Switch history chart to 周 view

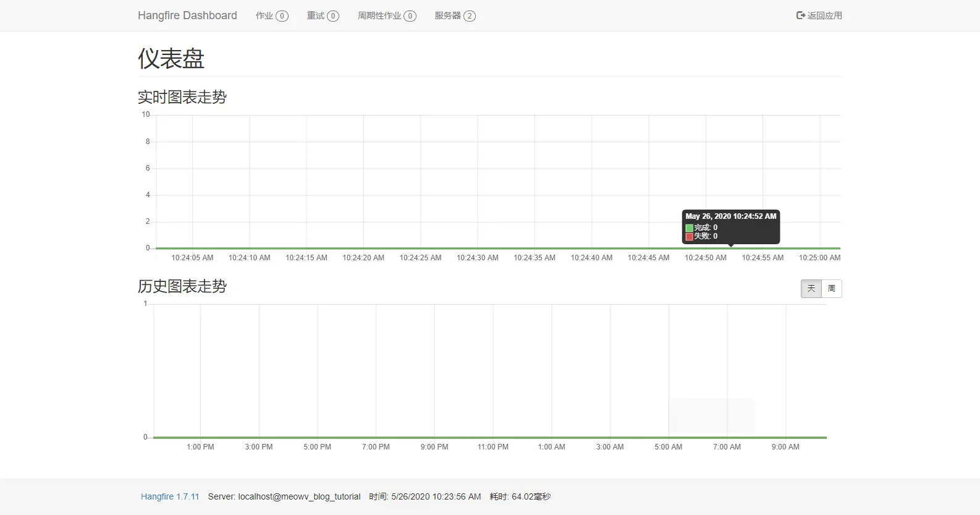pyautogui.click(x=832, y=289)
